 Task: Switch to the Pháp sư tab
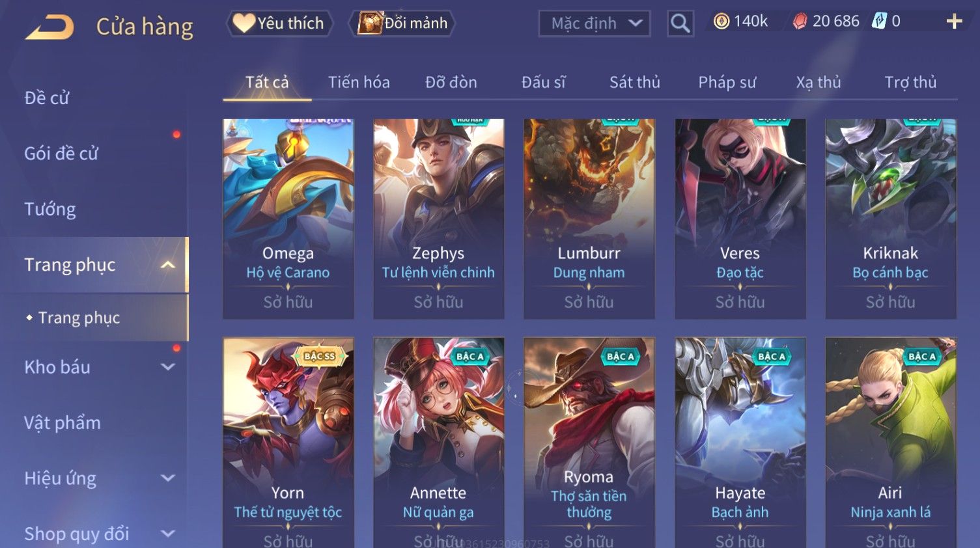point(727,83)
